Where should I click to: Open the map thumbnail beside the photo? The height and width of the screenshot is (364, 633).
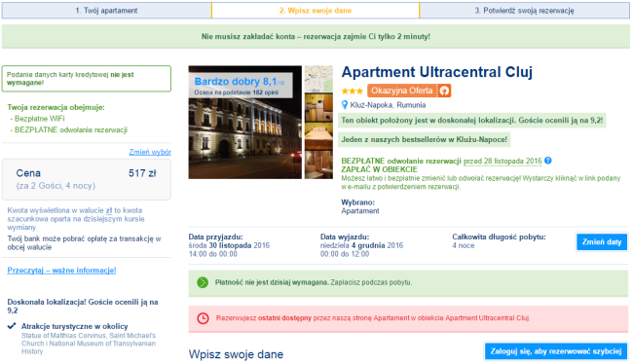click(318, 79)
